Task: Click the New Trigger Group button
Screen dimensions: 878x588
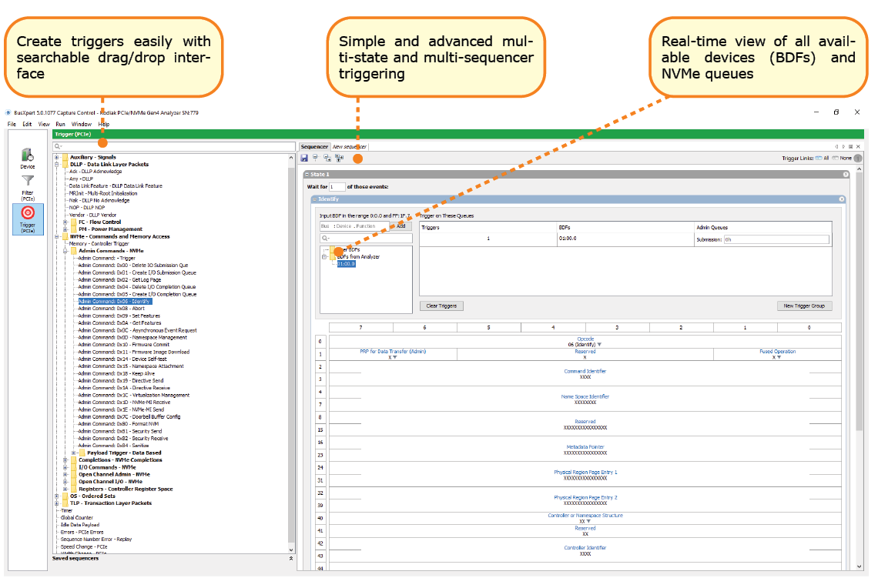Action: pos(804,306)
